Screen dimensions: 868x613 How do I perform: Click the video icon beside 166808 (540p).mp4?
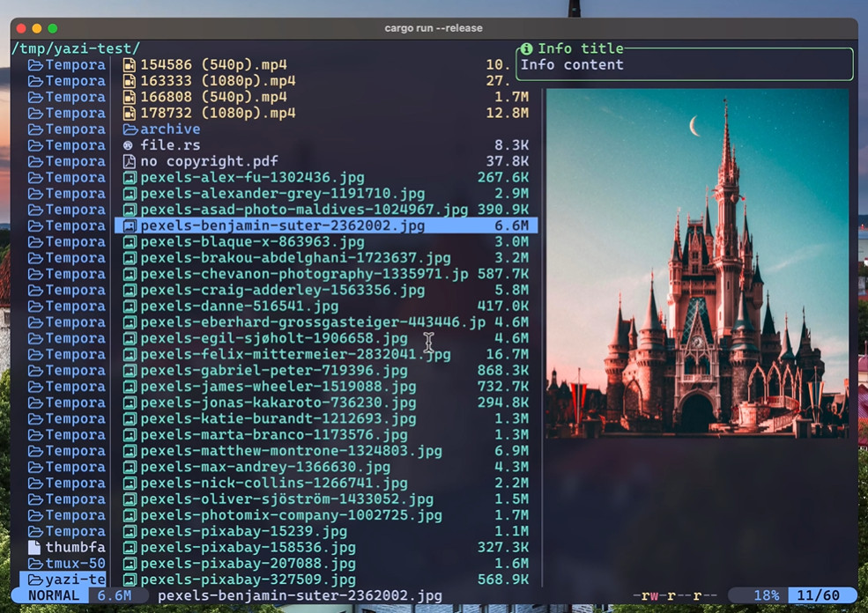(x=129, y=97)
